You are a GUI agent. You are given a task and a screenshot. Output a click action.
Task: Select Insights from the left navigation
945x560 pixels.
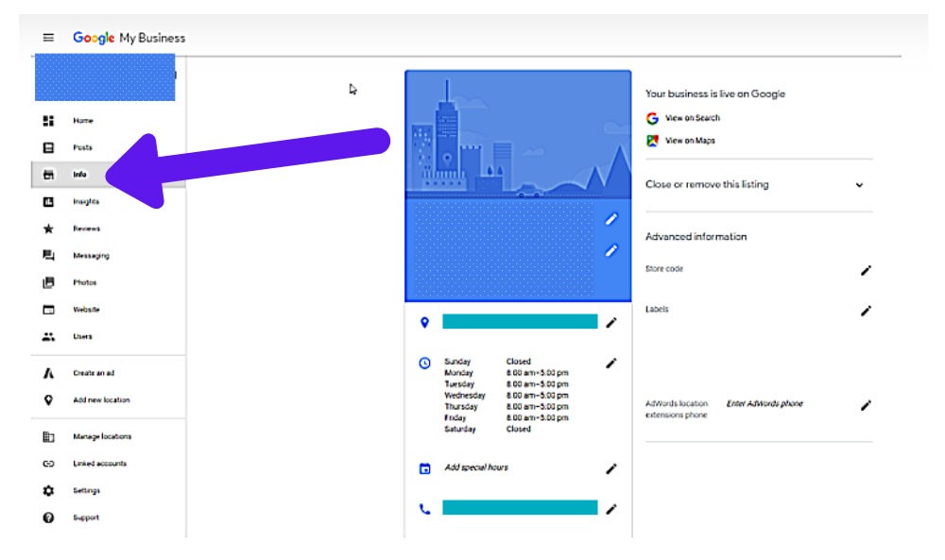85,202
